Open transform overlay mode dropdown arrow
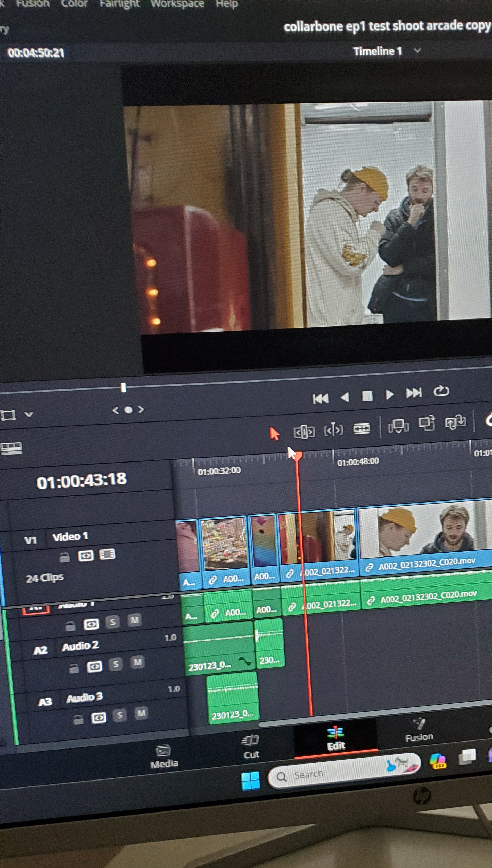 [29, 414]
